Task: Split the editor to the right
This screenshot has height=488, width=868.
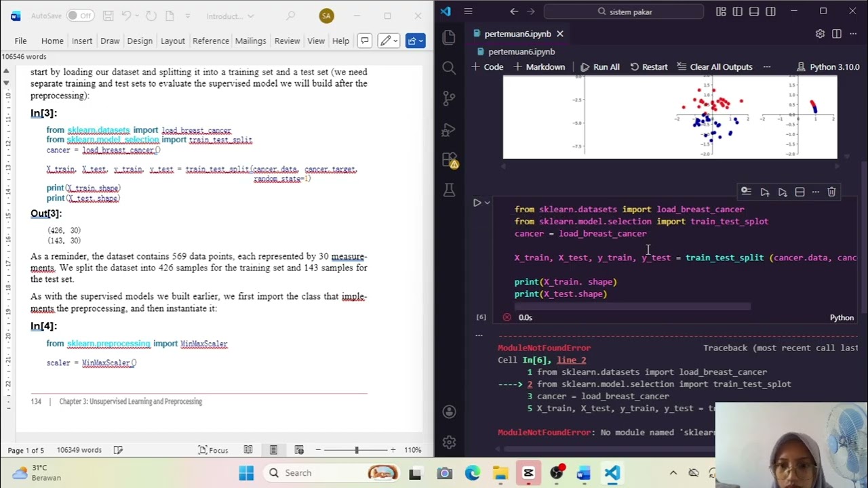Action: (837, 34)
